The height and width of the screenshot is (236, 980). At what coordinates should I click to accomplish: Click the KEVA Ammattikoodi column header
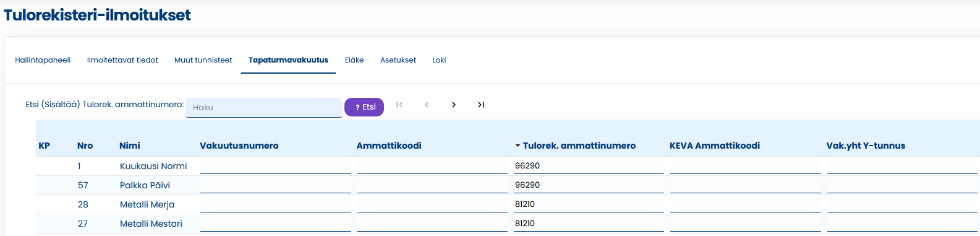pos(715,146)
